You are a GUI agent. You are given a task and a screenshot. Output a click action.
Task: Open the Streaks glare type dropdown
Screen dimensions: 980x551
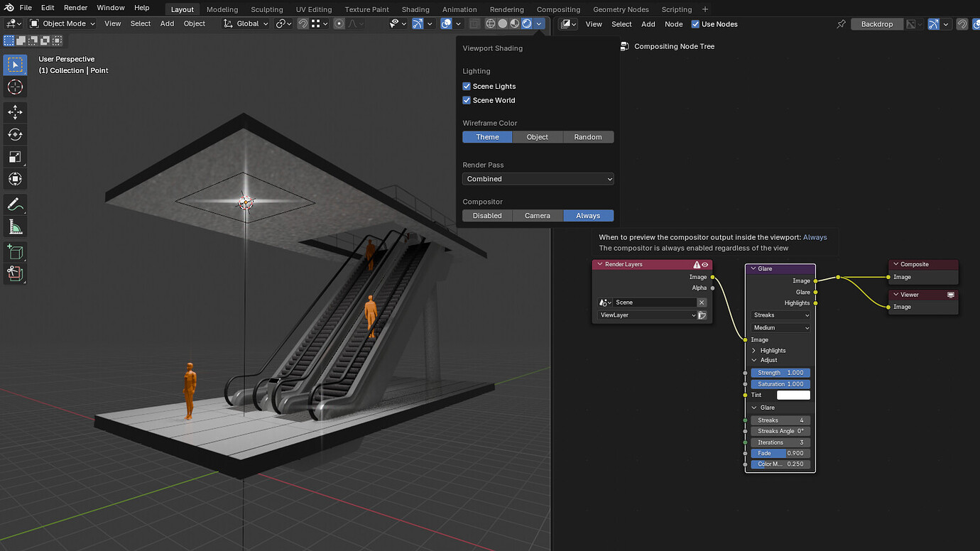780,315
